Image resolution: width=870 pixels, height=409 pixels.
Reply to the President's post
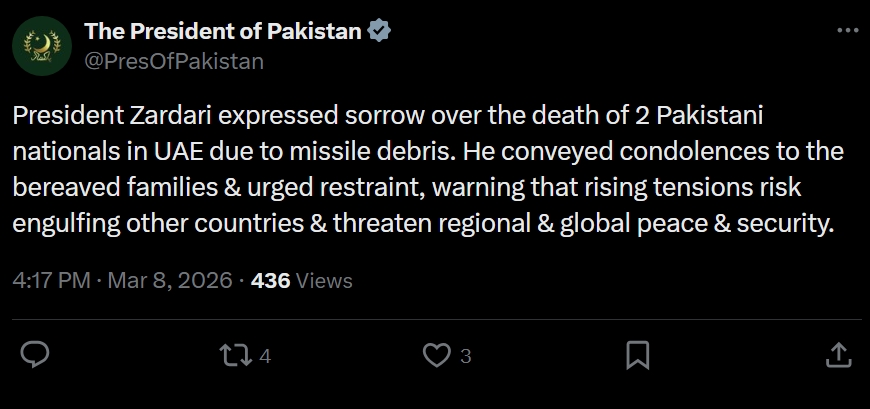36,355
